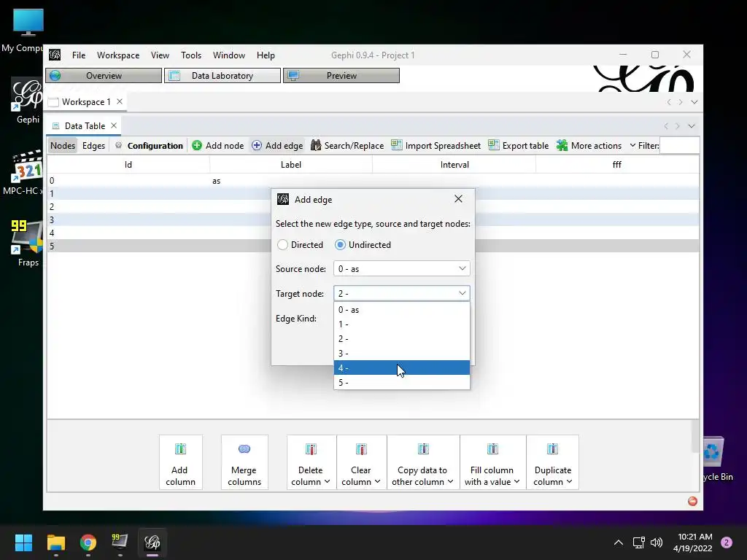Screen dimensions: 747x560
Task: Open Windows Start menu
Action: (23, 542)
